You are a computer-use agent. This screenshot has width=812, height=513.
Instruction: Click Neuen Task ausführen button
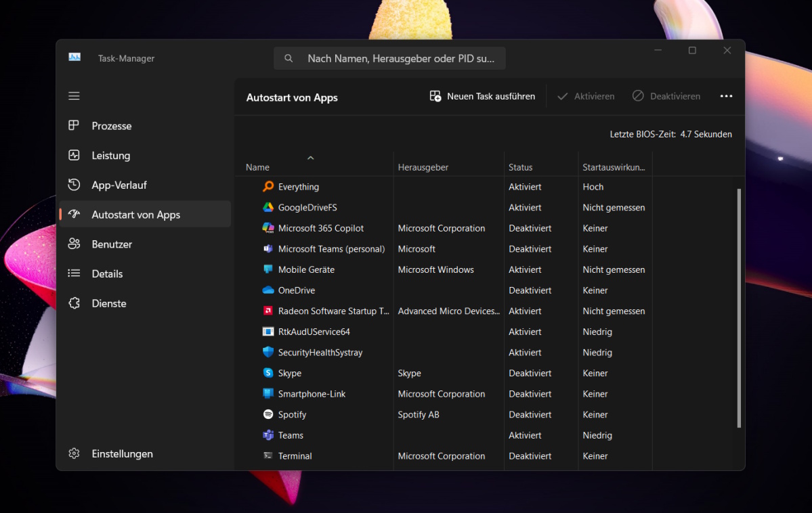[x=482, y=96]
